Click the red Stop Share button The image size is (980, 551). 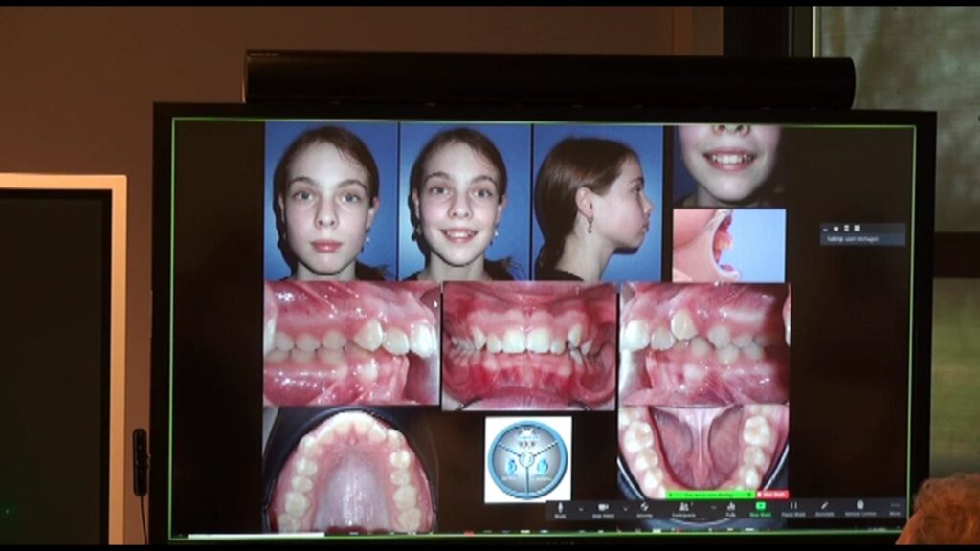[774, 495]
